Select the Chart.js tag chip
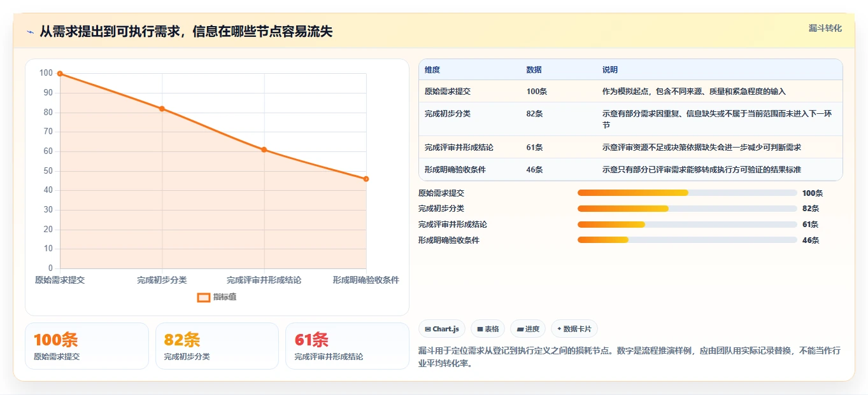Viewport: 868px width, 395px height. 442,329
